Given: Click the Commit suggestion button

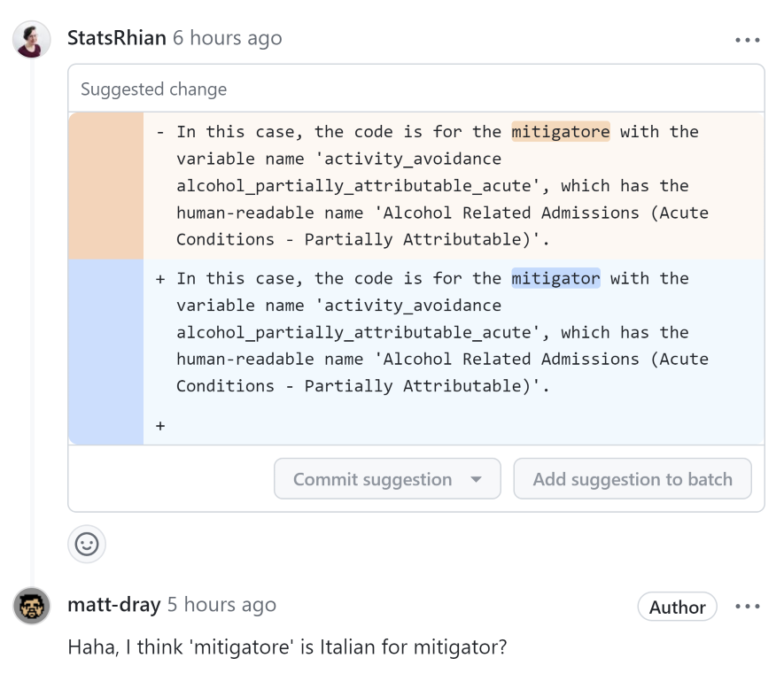Looking at the screenshot, I should coord(372,478).
